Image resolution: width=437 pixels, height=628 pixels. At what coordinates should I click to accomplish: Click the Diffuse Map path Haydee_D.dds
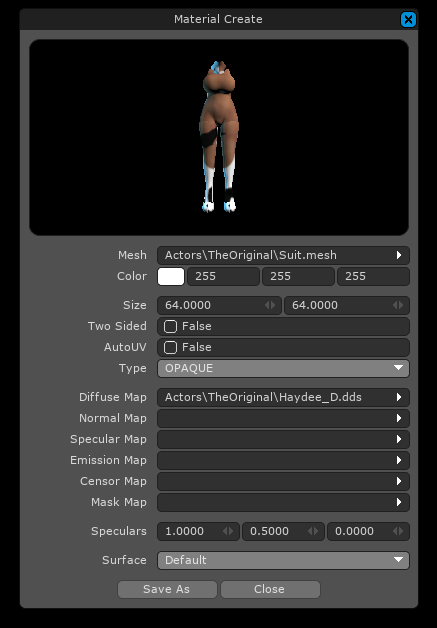pyautogui.click(x=263, y=397)
